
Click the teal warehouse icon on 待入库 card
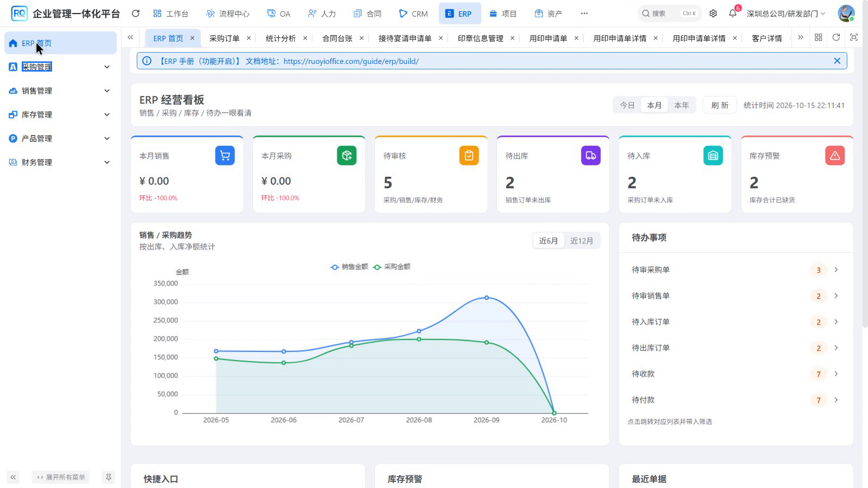713,156
